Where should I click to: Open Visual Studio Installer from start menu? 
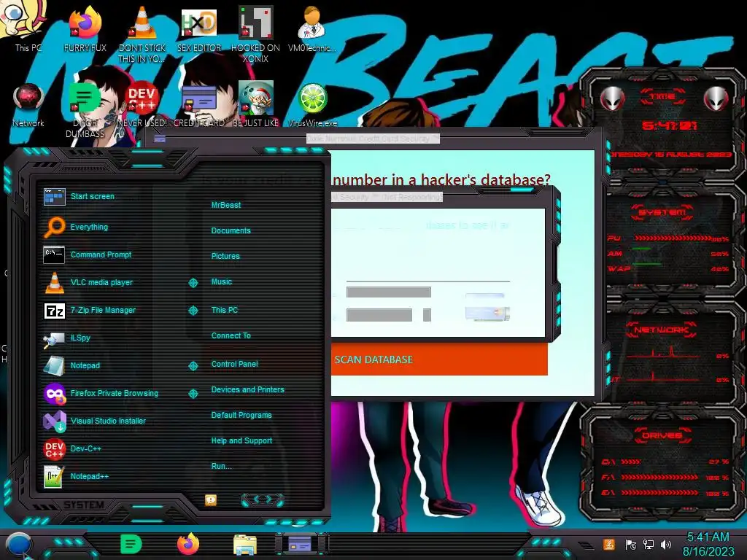[x=108, y=421]
